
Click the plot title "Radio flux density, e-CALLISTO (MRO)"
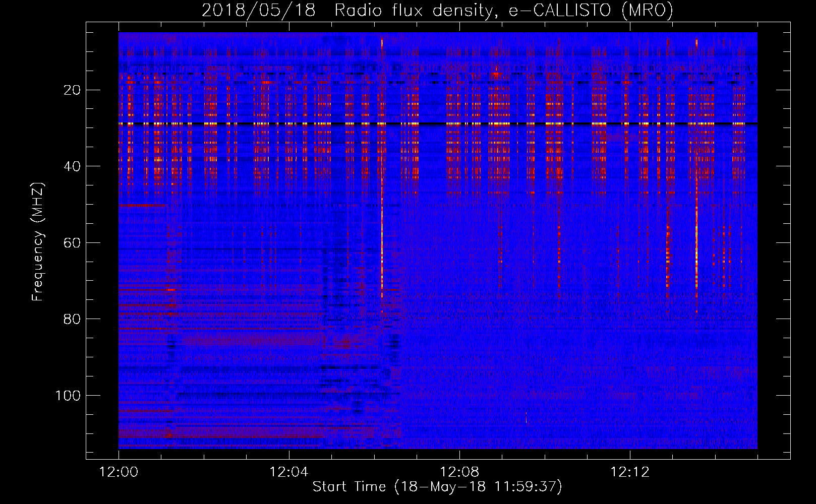point(504,11)
